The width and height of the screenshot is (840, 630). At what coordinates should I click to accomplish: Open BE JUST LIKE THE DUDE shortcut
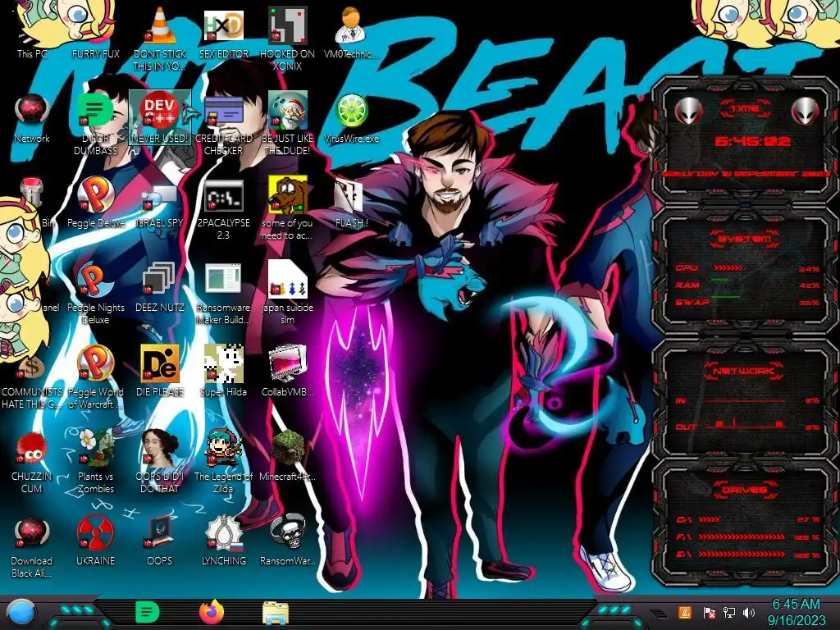(x=287, y=123)
